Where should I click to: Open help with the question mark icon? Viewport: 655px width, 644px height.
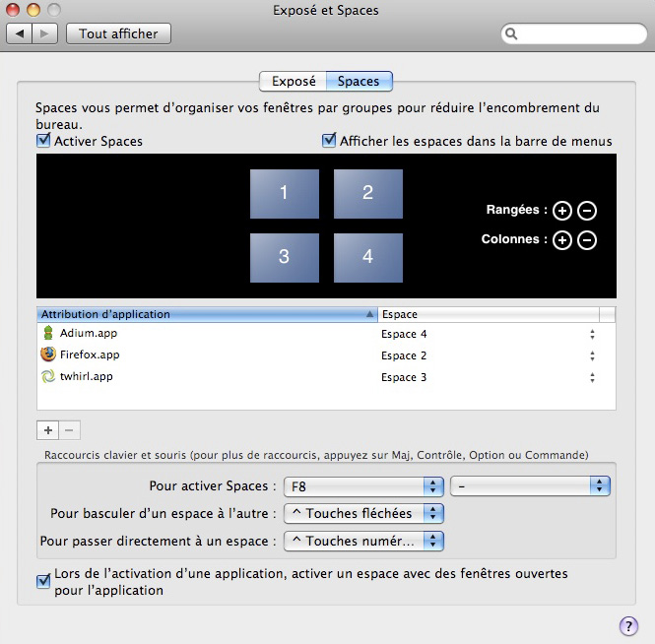point(628,626)
